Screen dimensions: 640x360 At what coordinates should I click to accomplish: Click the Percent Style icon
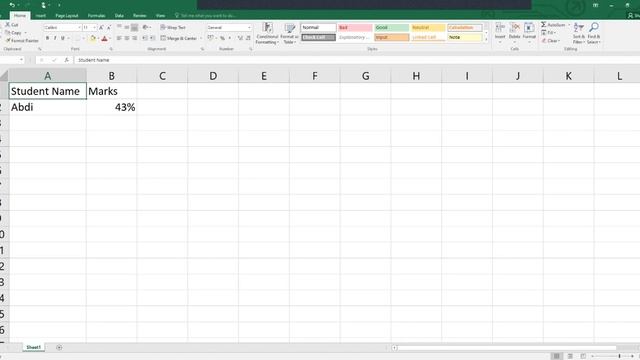tap(222, 38)
